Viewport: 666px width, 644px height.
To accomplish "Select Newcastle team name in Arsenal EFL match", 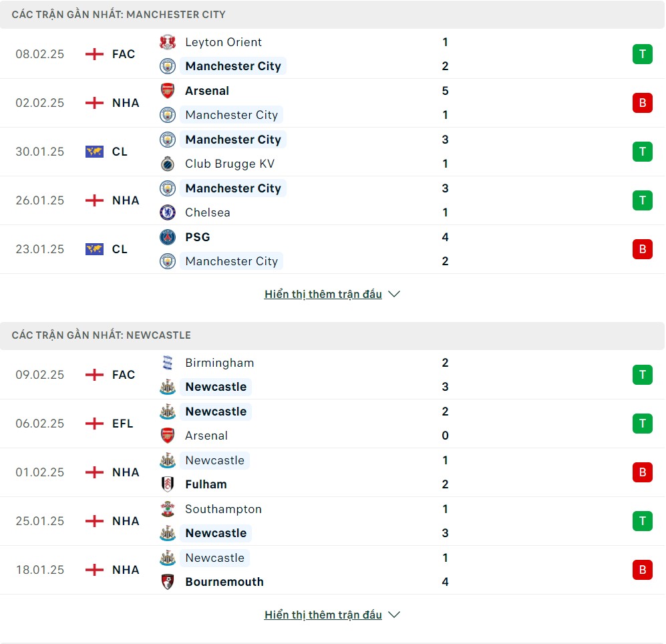I will (216, 412).
